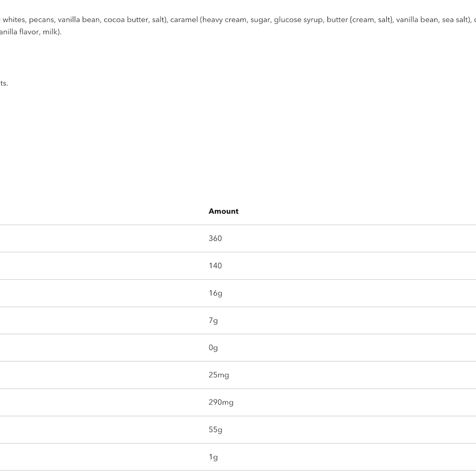Click the word caramel in ingredients
The height and width of the screenshot is (476, 476).
184,20
